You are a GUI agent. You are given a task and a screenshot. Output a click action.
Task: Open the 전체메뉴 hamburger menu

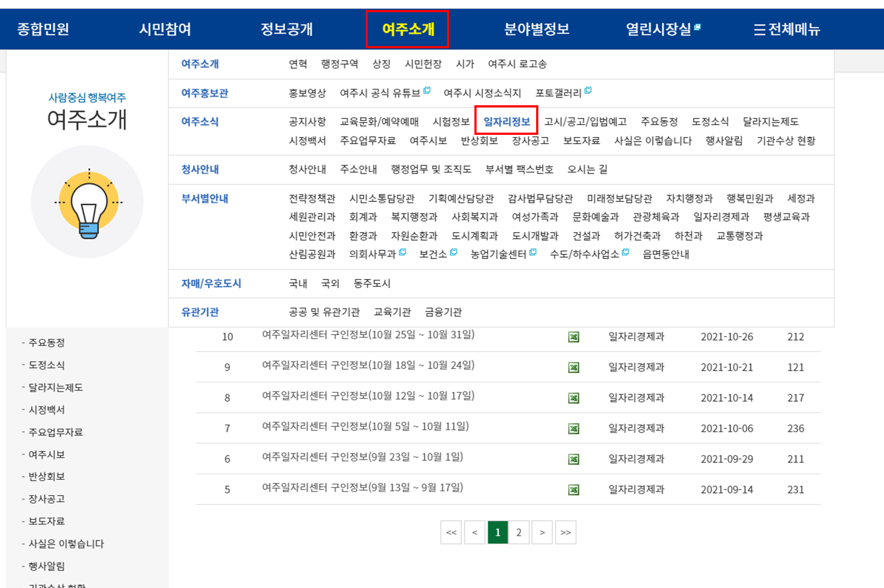(x=787, y=29)
